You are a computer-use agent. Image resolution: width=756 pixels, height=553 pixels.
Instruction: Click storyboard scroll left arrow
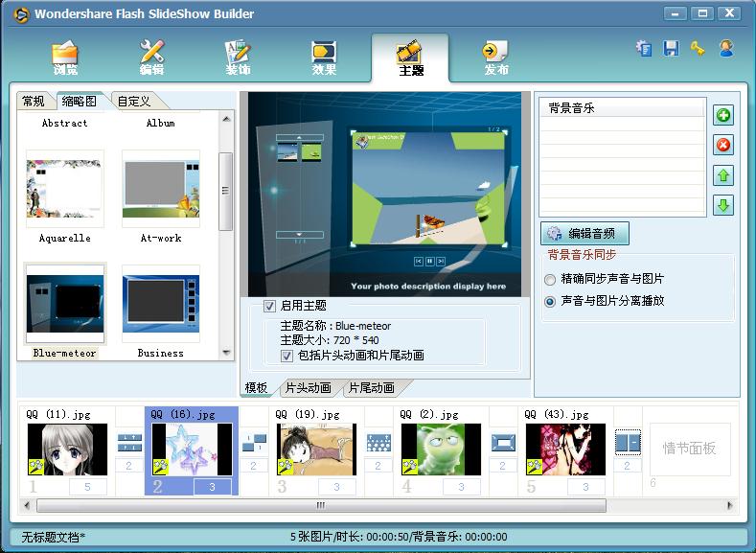[27, 505]
